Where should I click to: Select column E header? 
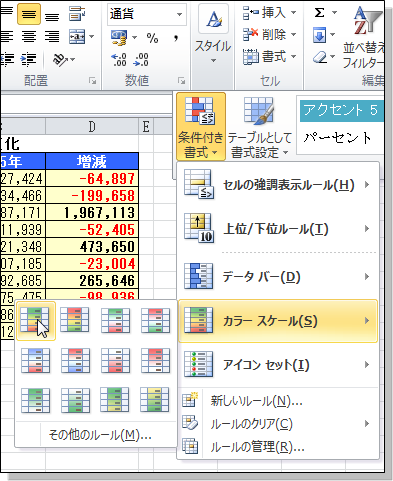click(146, 126)
